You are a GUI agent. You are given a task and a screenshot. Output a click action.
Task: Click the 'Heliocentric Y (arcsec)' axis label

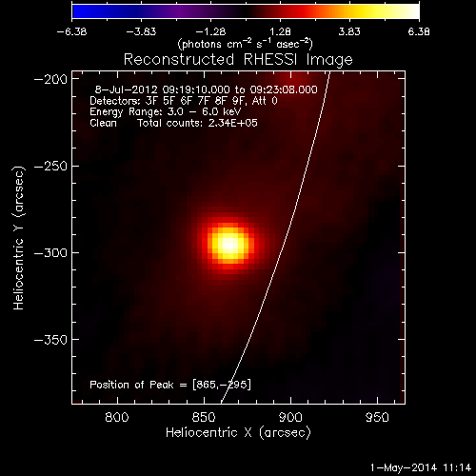coord(19,238)
